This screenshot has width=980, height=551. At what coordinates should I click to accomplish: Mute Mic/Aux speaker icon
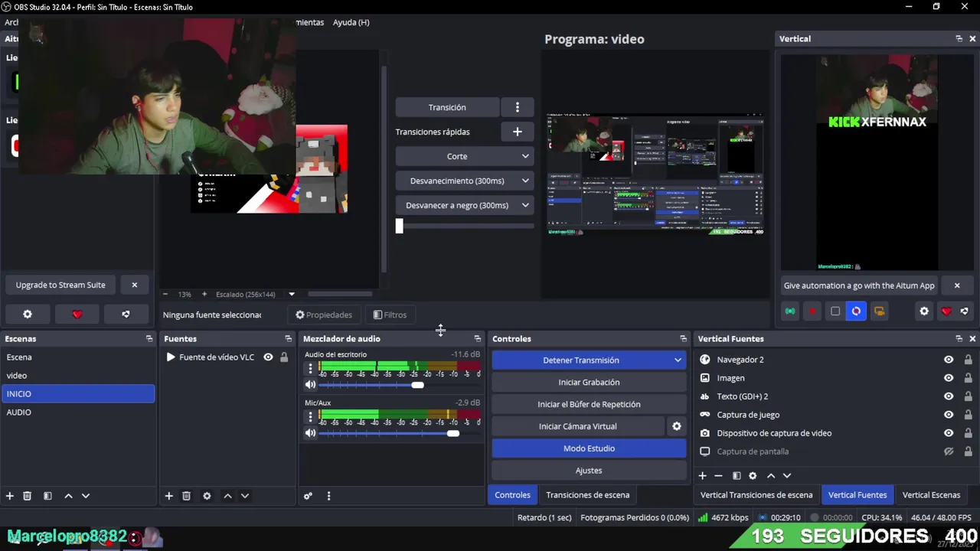coord(310,433)
